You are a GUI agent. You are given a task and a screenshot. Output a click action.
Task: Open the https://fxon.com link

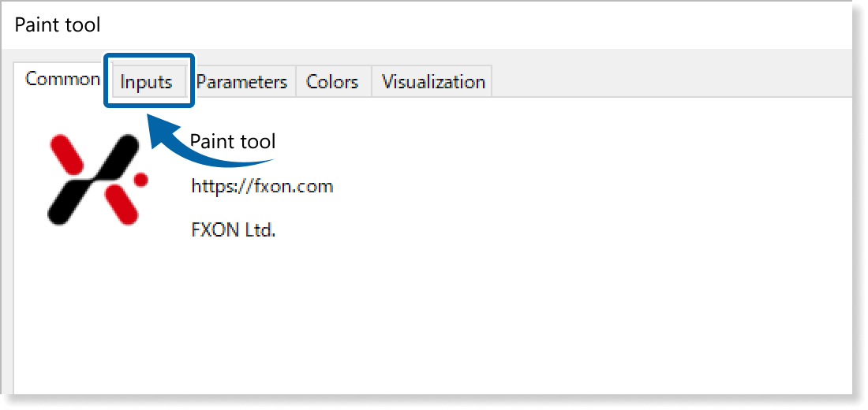262,187
